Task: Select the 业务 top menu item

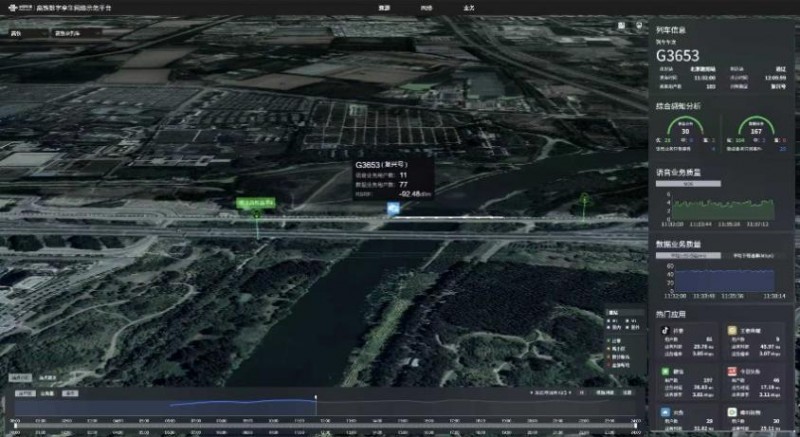Action: point(441,7)
